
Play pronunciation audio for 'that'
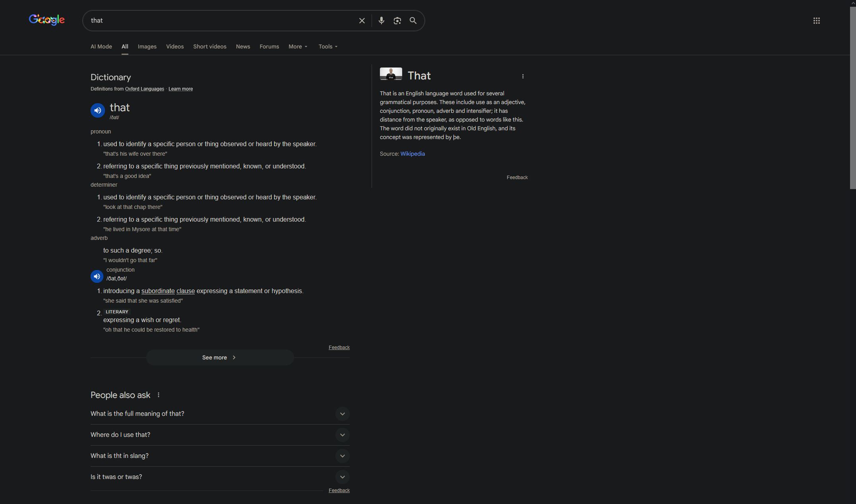(97, 110)
